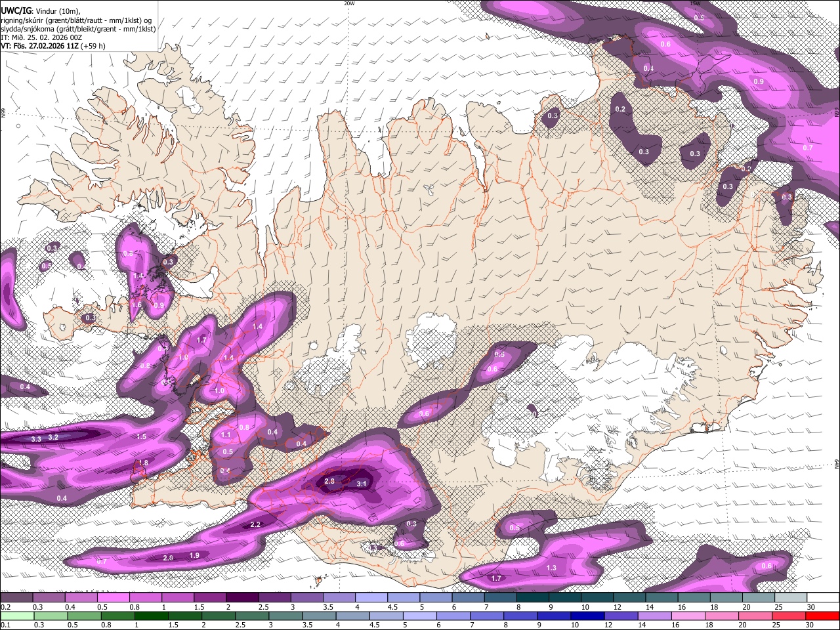Click the 64N latitude label
This screenshot has height=630, width=840.
click(x=837, y=464)
